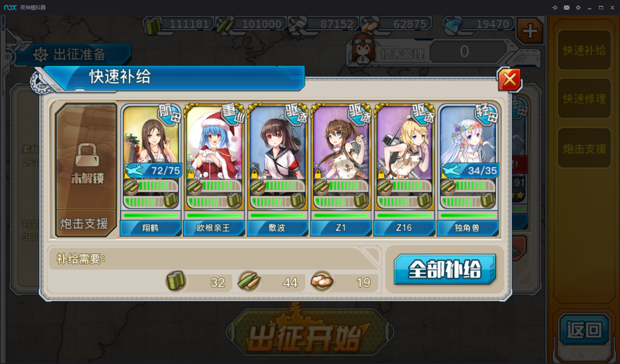Close the 快速补给 dialog with red X
The image size is (620, 364).
click(x=509, y=79)
